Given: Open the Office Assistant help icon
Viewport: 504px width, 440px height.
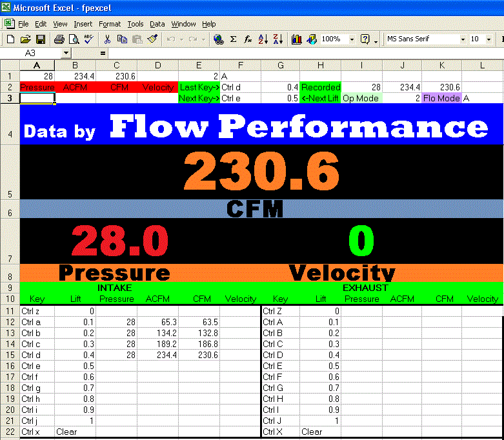Looking at the screenshot, I should [365, 39].
